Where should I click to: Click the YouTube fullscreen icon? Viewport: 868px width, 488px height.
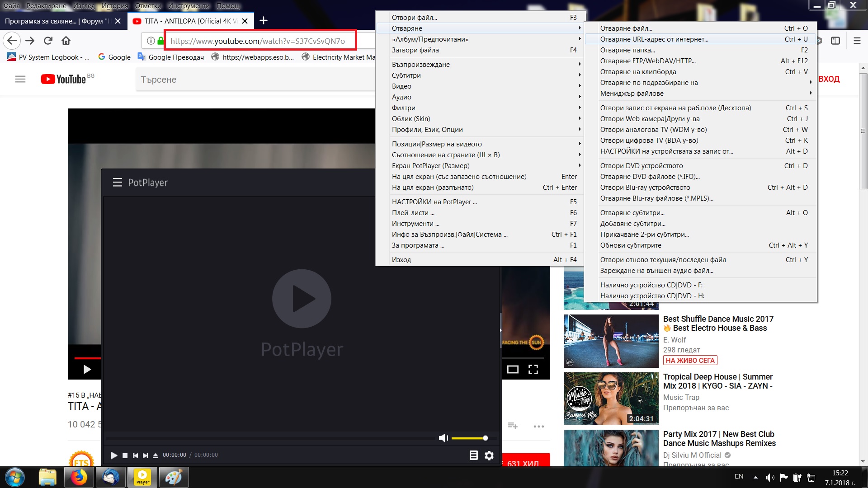(533, 370)
